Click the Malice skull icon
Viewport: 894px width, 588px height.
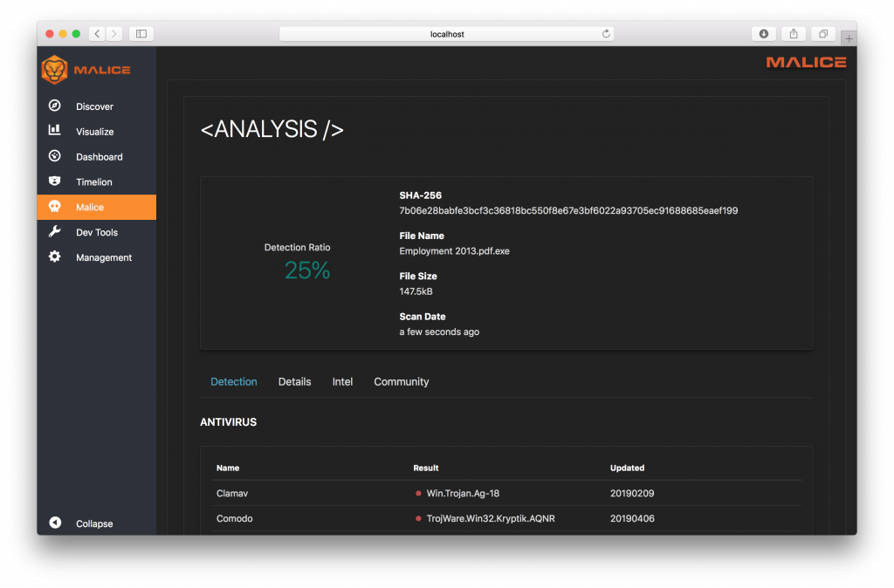click(55, 206)
